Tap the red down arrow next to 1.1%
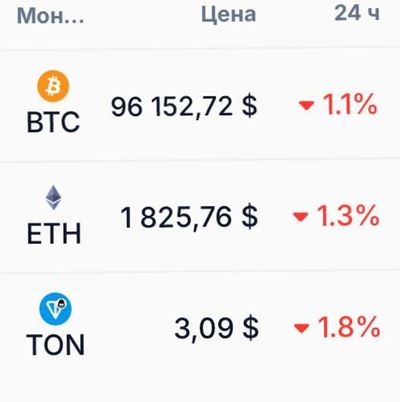The height and width of the screenshot is (402, 400). [307, 106]
